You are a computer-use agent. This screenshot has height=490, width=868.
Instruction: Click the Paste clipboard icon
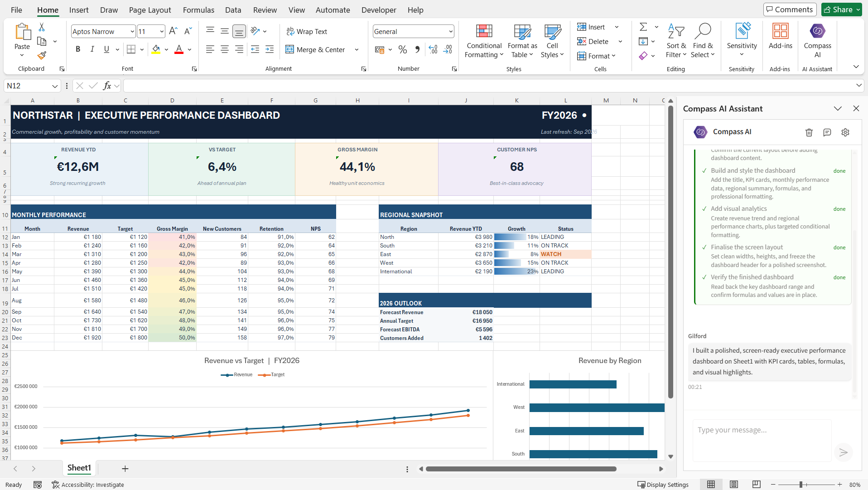(x=22, y=32)
